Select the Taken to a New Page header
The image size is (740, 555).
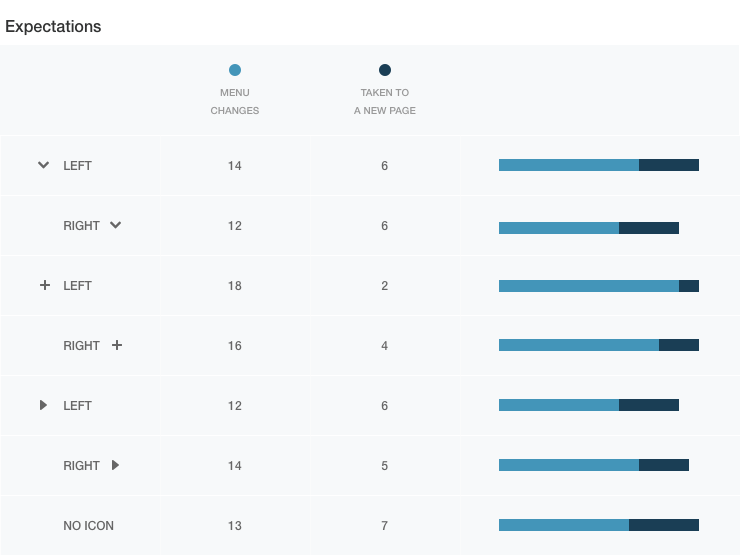click(385, 101)
